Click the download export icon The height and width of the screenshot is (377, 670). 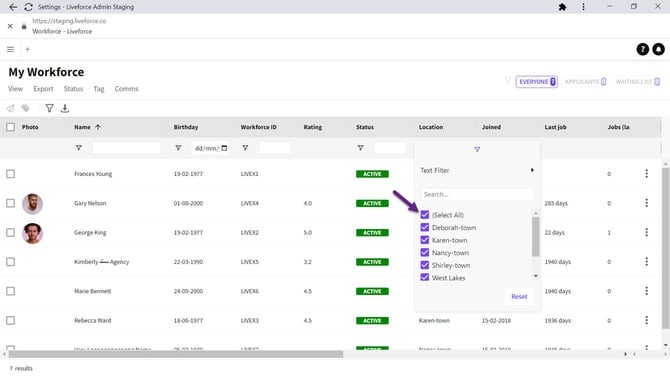pos(65,108)
